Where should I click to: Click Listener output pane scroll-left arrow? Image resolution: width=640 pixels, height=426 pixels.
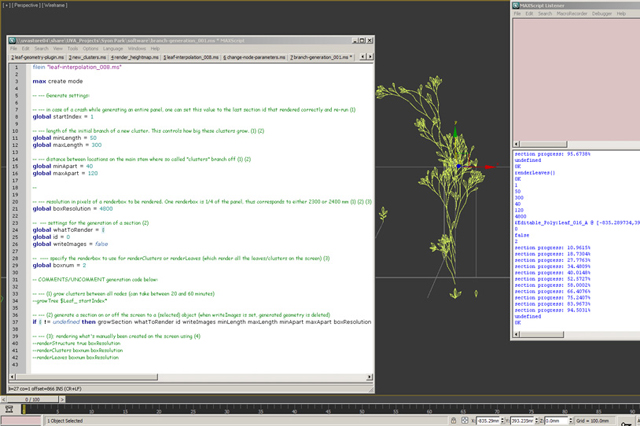tap(516, 335)
